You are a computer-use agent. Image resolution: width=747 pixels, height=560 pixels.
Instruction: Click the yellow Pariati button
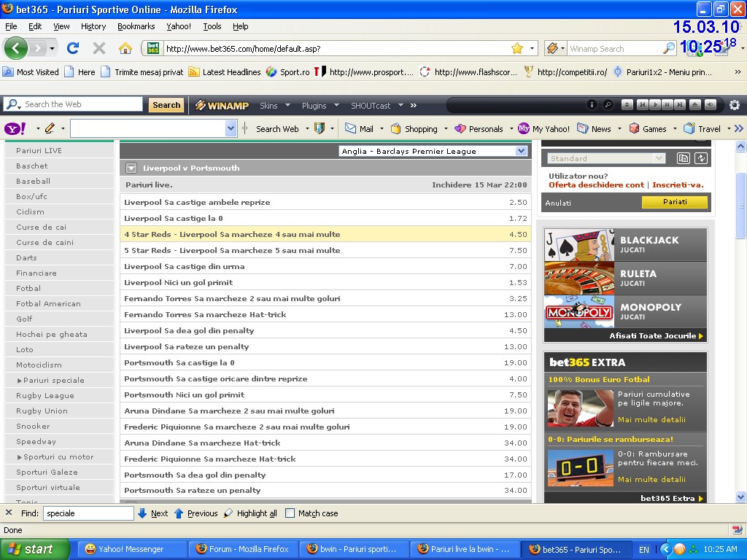(675, 202)
